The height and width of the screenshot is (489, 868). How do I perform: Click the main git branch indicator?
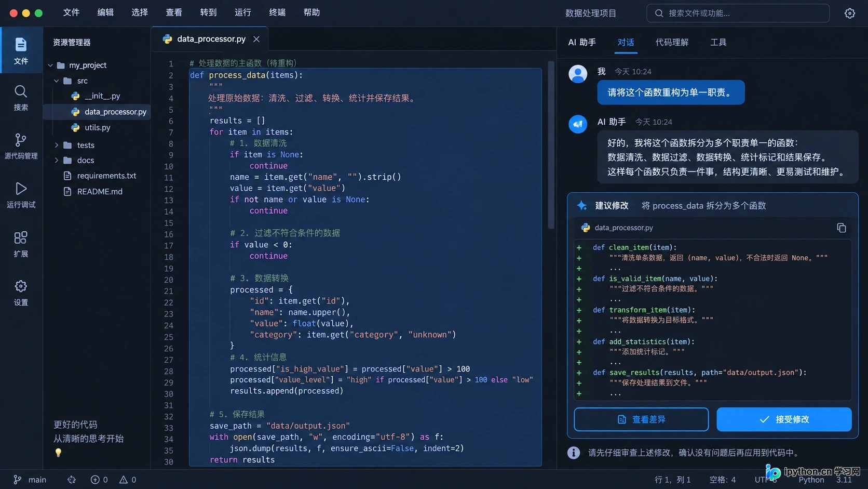(x=30, y=480)
